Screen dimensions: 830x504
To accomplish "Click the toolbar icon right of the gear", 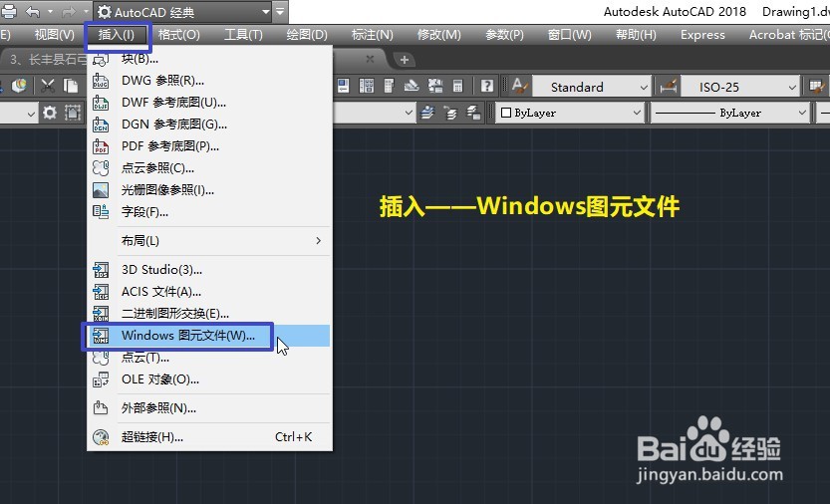I will tap(73, 113).
